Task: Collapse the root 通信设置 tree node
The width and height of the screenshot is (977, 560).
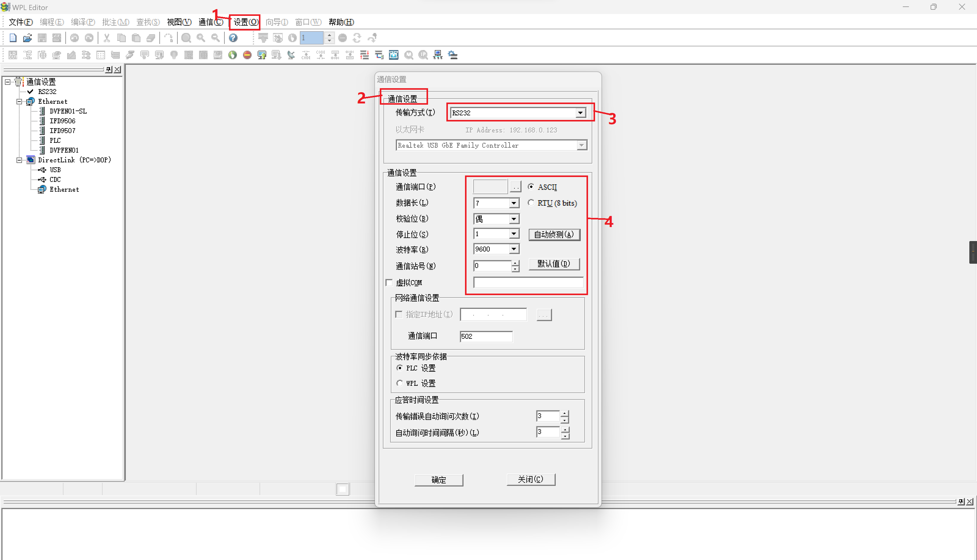Action: click(x=7, y=82)
